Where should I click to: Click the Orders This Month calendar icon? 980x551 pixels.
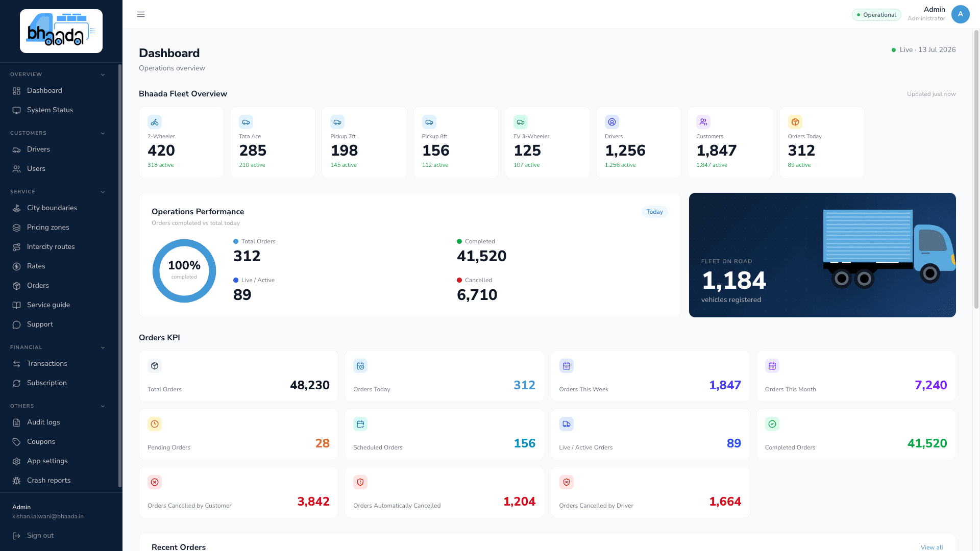click(772, 366)
